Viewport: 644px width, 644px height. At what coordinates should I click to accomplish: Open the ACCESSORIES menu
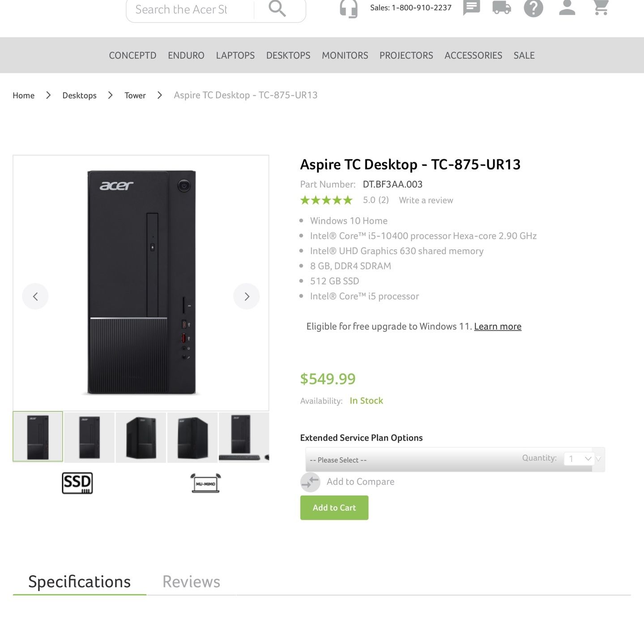[x=473, y=55]
